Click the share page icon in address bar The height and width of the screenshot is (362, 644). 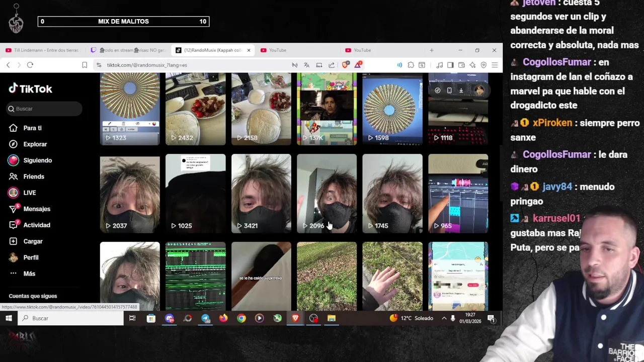(x=332, y=65)
